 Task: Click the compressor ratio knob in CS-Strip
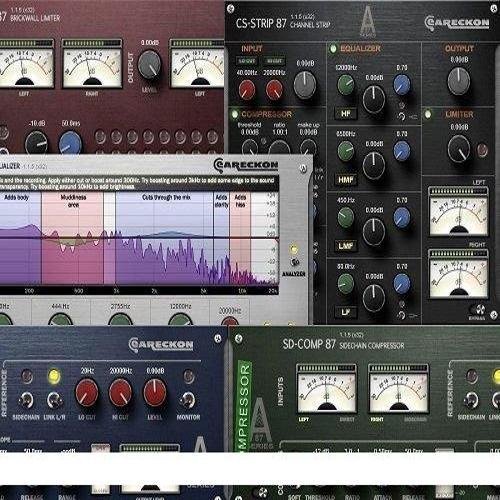pyautogui.click(x=279, y=148)
